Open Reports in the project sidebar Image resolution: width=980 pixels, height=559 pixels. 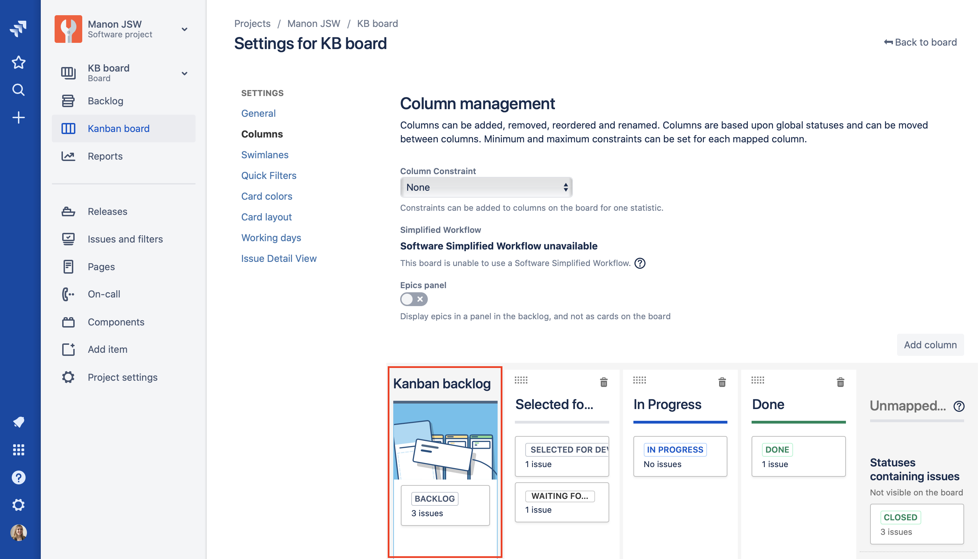point(105,156)
